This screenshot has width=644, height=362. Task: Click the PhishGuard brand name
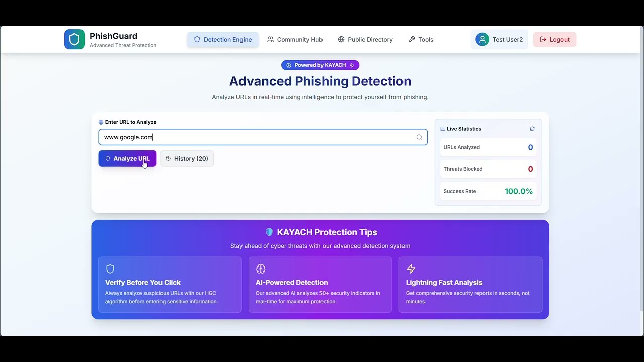[x=113, y=36]
